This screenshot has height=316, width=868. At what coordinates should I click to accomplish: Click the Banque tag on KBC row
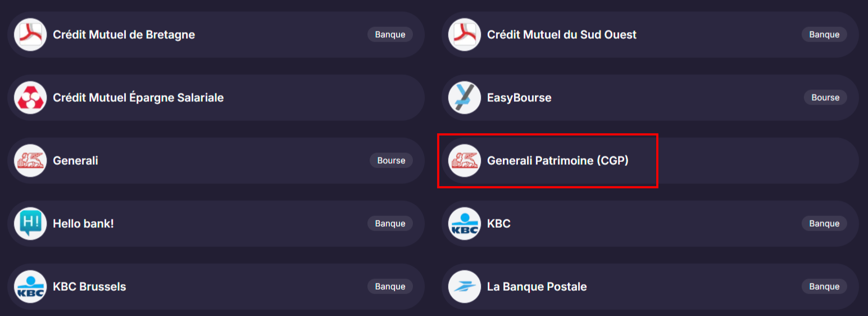[824, 224]
